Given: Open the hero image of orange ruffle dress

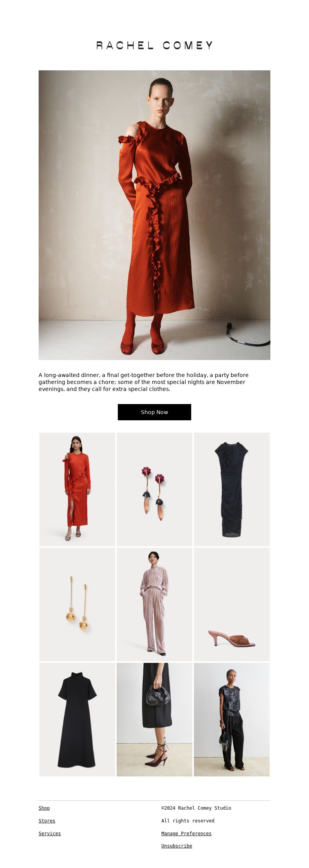Looking at the screenshot, I should [154, 215].
